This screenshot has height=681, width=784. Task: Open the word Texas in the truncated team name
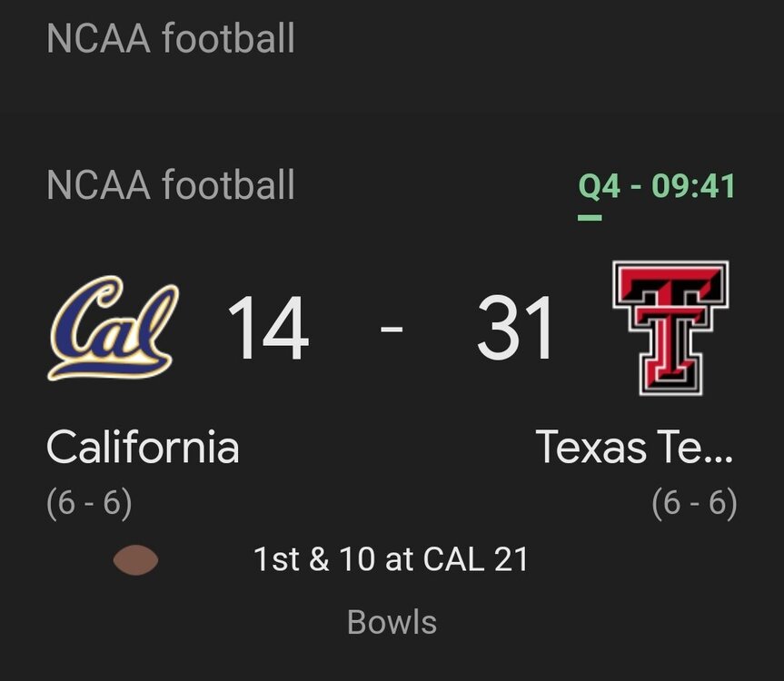tap(591, 448)
